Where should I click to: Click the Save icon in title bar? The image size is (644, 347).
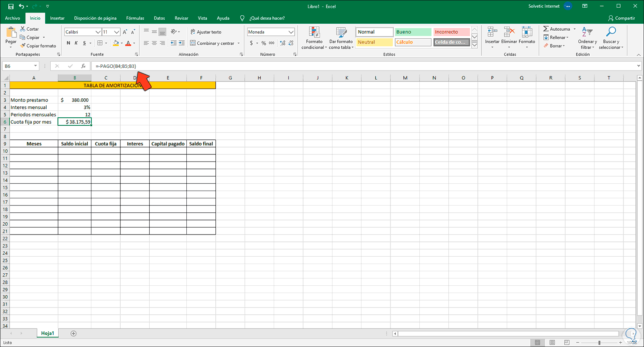[11, 6]
